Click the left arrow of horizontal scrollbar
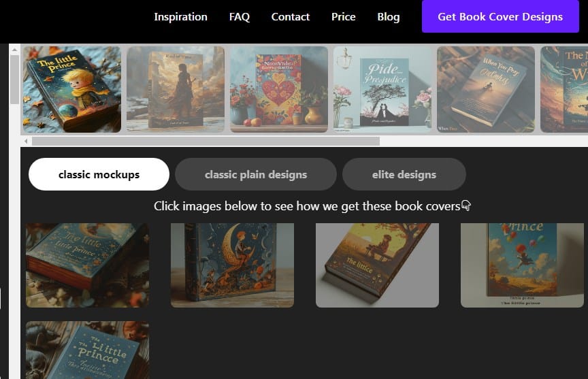The height and width of the screenshot is (379, 588). click(x=25, y=142)
